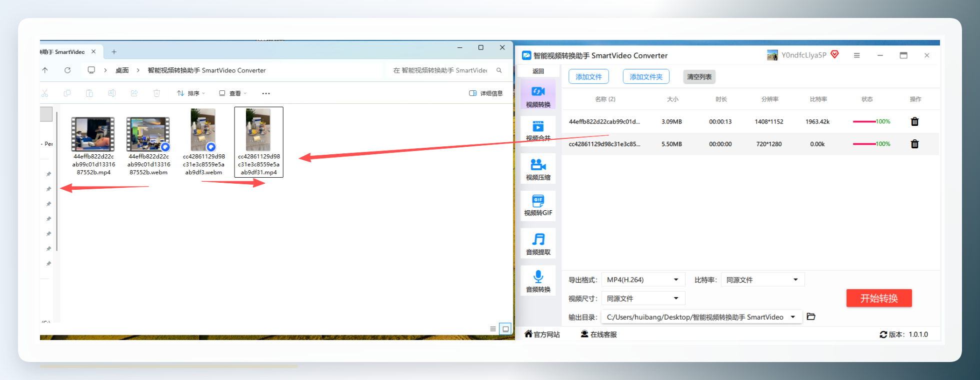Refresh the File Explorer folder
This screenshot has width=980, height=380.
click(67, 70)
